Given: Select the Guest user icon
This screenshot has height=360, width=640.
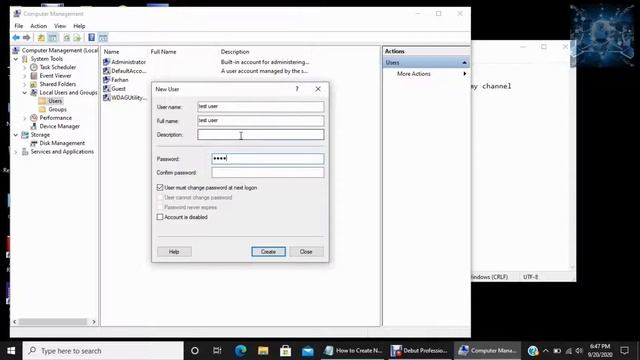Looking at the screenshot, I should (x=107, y=89).
